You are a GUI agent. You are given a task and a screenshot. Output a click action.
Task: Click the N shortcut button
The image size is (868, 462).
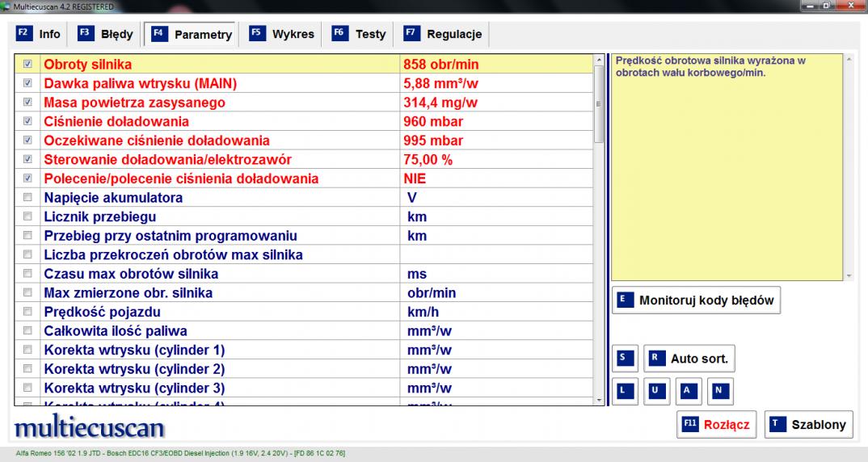tap(720, 391)
